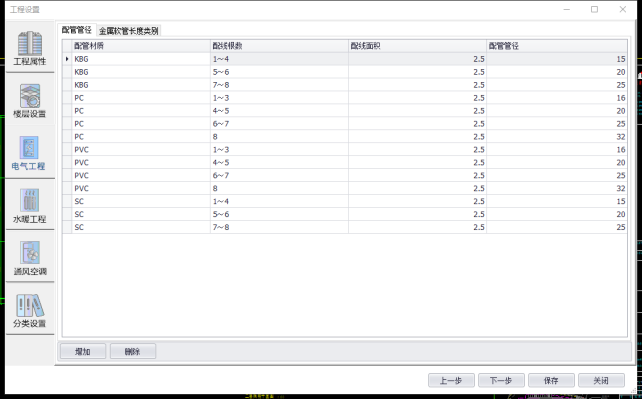This screenshot has width=642, height=399.
Task: Click the 关闭 button
Action: (601, 381)
